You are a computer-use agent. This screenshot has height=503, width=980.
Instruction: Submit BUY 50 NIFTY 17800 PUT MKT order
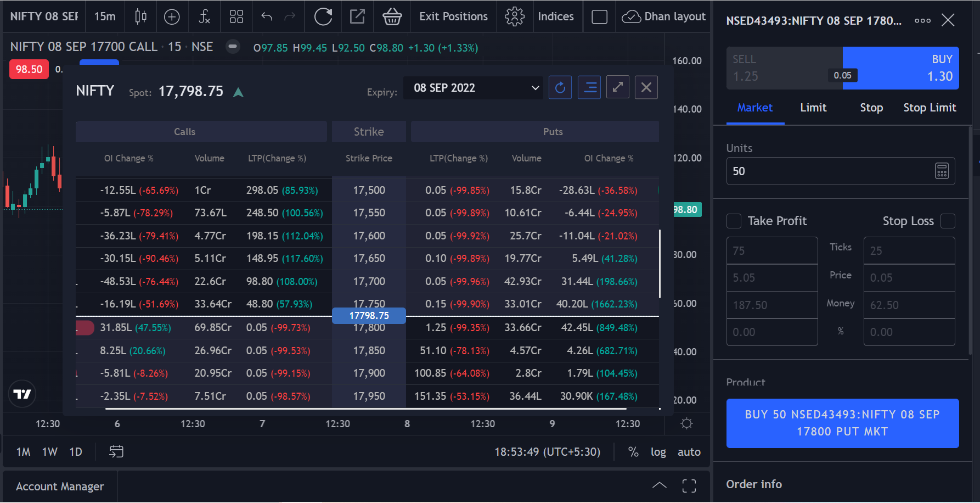[x=842, y=423]
